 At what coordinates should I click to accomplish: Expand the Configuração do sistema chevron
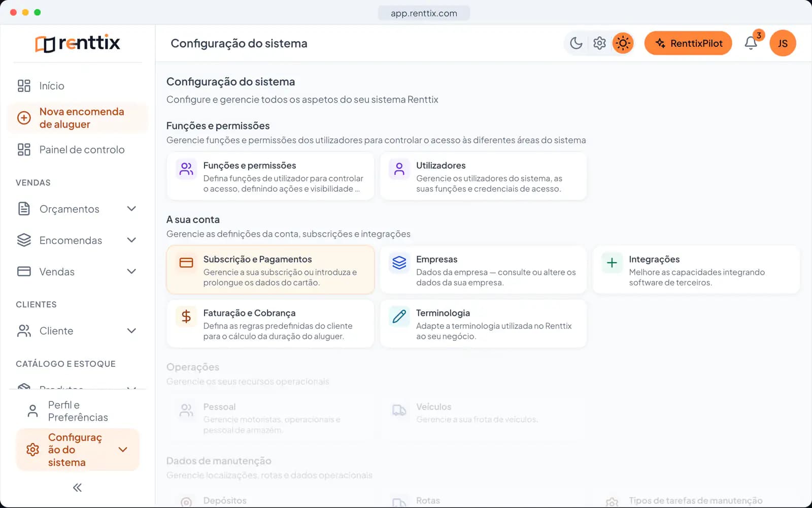tap(123, 450)
